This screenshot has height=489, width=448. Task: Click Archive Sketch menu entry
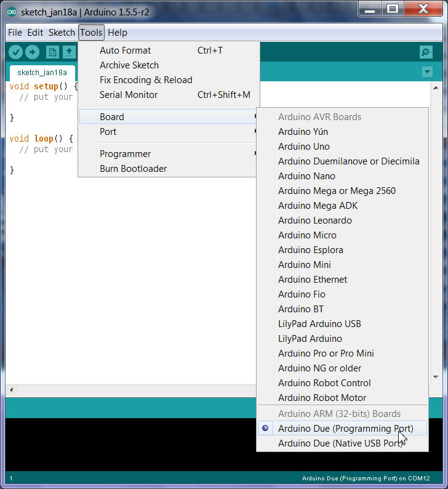(129, 65)
